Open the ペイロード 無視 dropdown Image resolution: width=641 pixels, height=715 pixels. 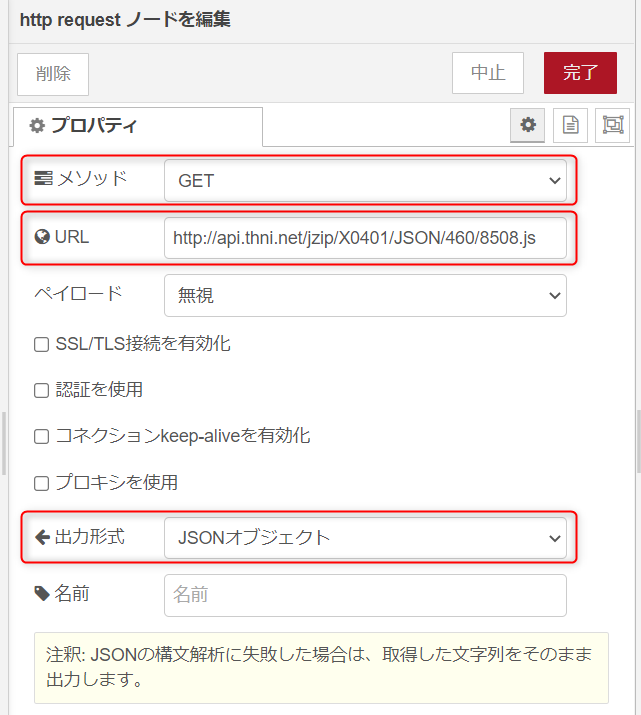coord(365,295)
